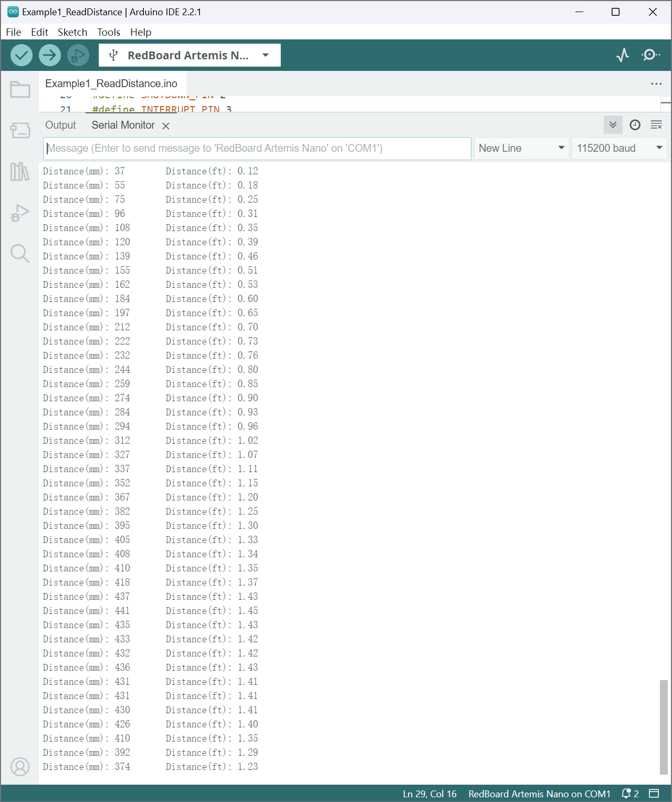Open Library Manager books icon
Viewport: 672px width, 802px height.
(20, 172)
